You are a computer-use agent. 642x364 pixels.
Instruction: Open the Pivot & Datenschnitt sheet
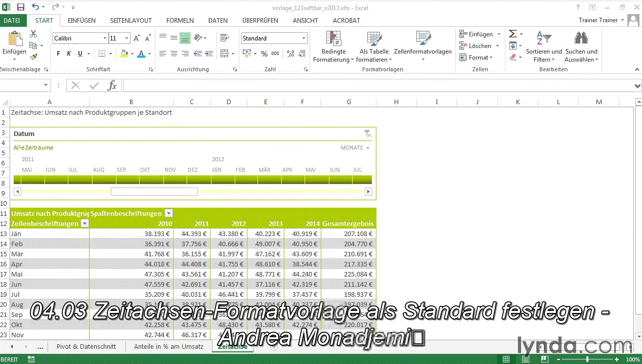click(x=87, y=346)
